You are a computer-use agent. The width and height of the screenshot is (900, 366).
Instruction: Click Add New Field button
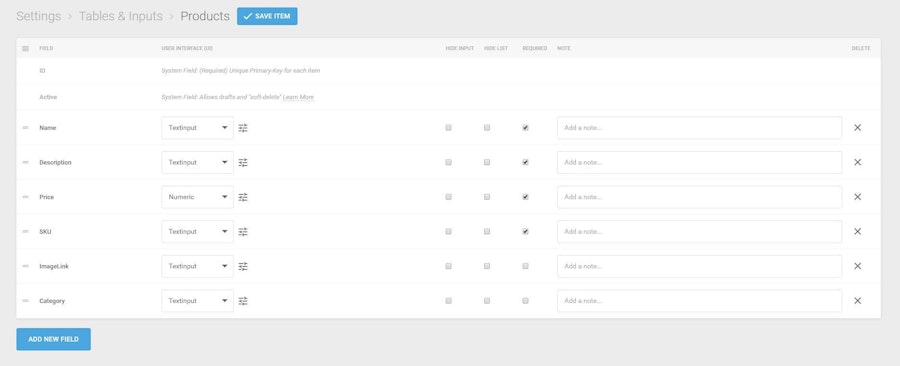(53, 339)
